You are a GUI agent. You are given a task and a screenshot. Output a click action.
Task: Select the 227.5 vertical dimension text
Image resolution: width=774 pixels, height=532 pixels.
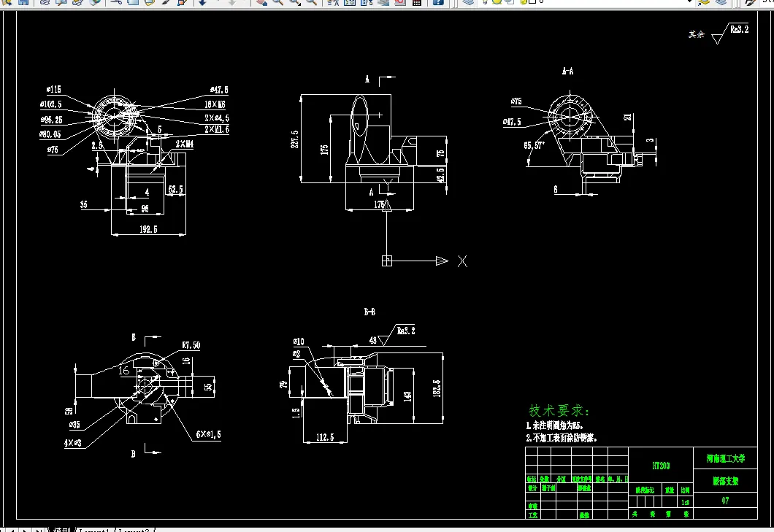tap(295, 139)
